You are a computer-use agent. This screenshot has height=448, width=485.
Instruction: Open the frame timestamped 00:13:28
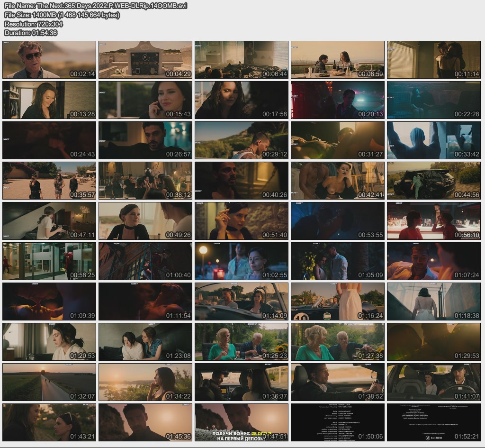[x=49, y=100]
